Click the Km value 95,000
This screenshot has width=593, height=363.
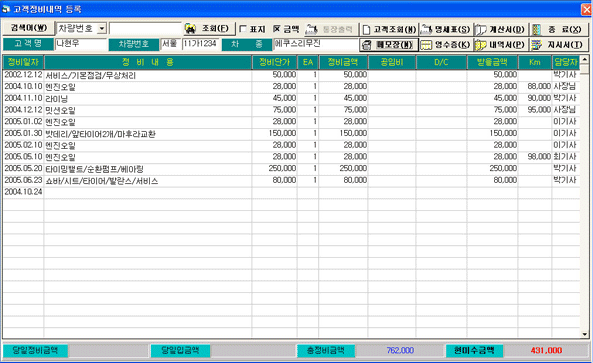535,110
